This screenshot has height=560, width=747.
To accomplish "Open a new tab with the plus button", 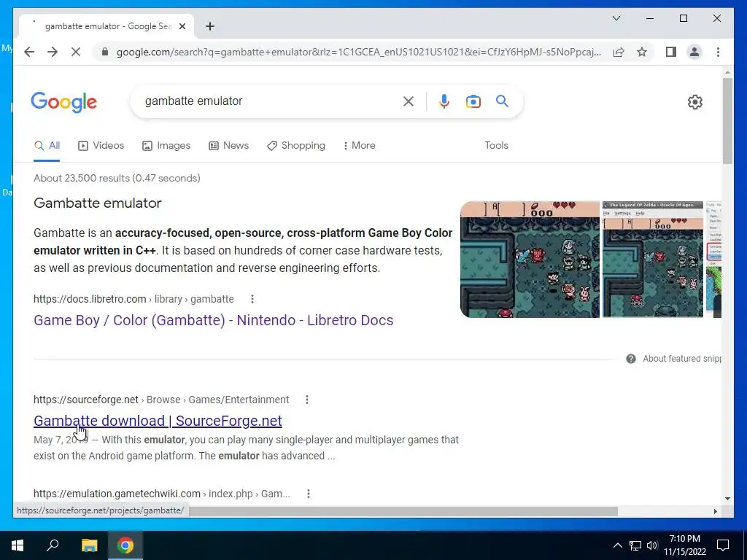I will pyautogui.click(x=209, y=26).
